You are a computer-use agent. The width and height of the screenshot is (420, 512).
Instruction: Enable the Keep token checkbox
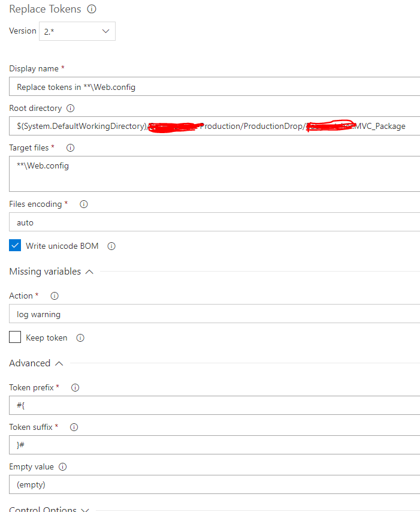14,337
